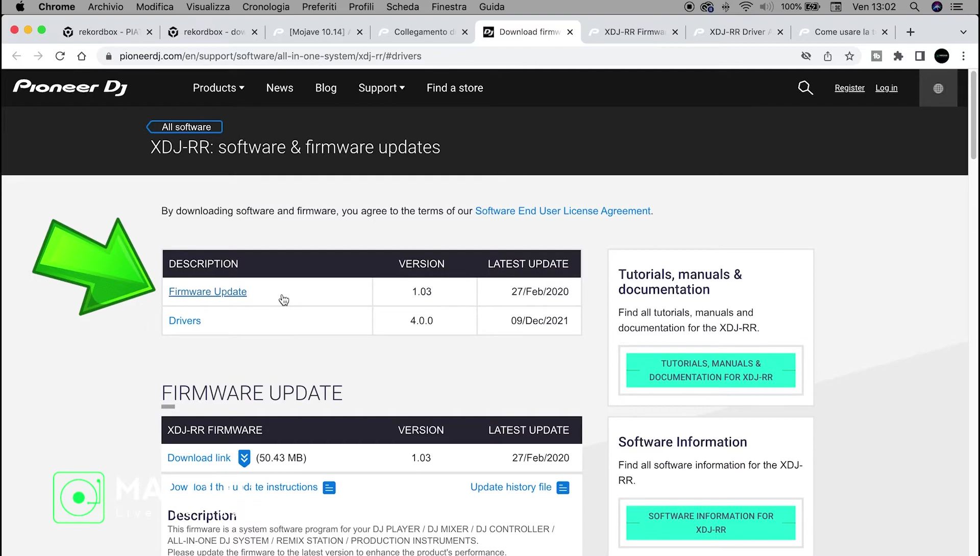Click the document icon next to update instructions
Viewport: 980px width, 556px height.
click(x=329, y=488)
